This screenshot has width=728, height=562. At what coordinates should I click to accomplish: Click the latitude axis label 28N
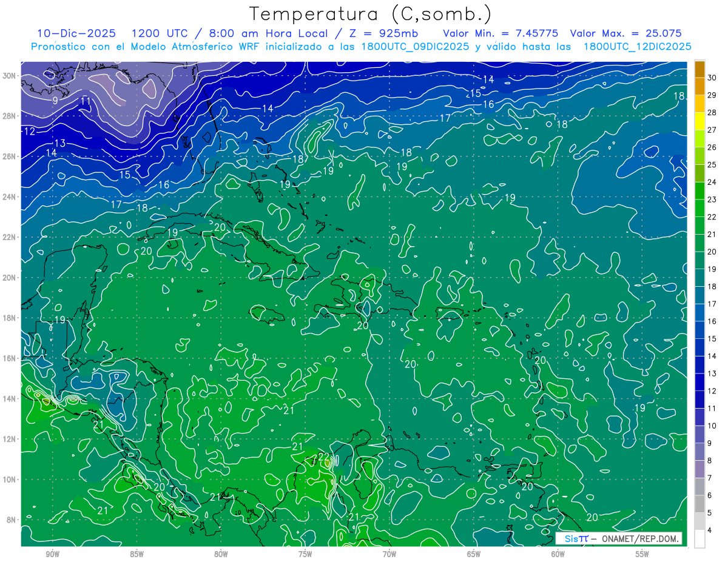10,116
